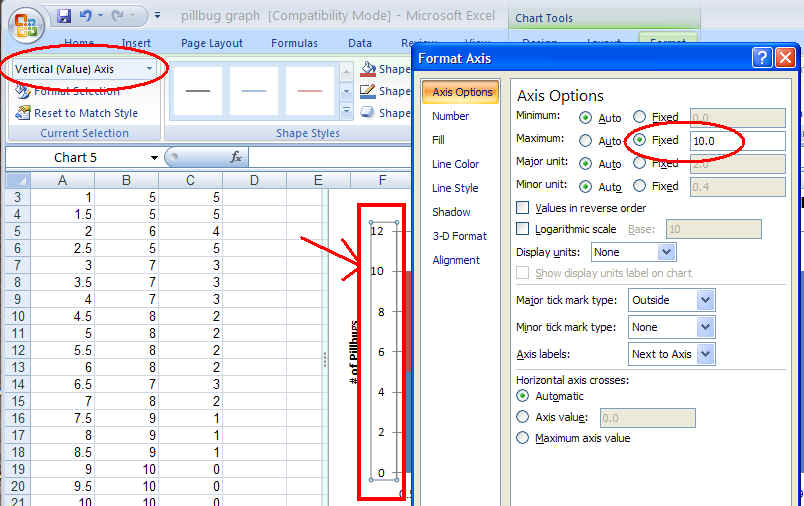This screenshot has height=506, width=804.
Task: Select Minor unit Auto radio button
Action: (x=585, y=187)
